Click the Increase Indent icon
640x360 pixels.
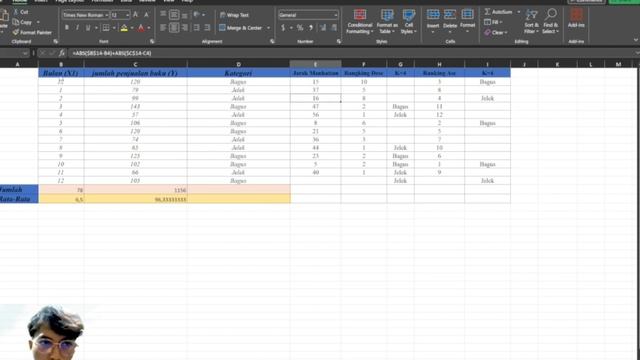[207, 28]
